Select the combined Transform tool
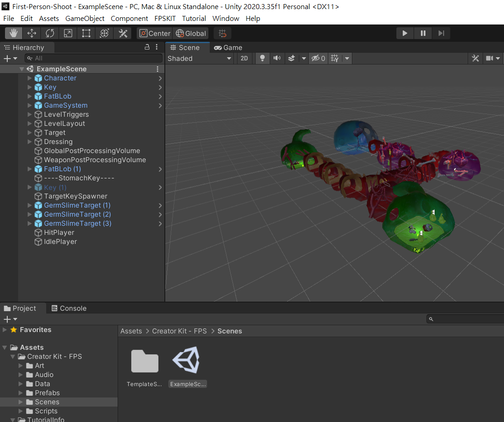Viewport: 504px width, 422px height. pyautogui.click(x=104, y=33)
